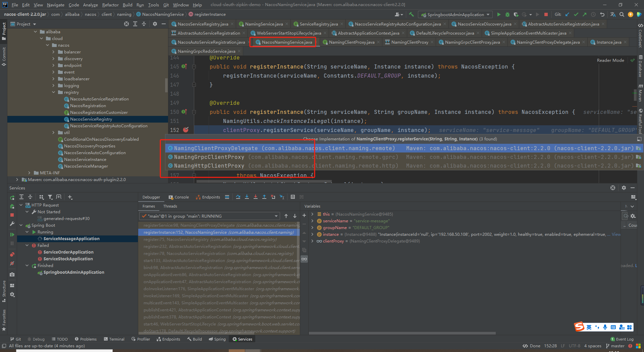The width and height of the screenshot is (644, 352).
Task: Click Force Step Into red arrow icon
Action: 256,197
